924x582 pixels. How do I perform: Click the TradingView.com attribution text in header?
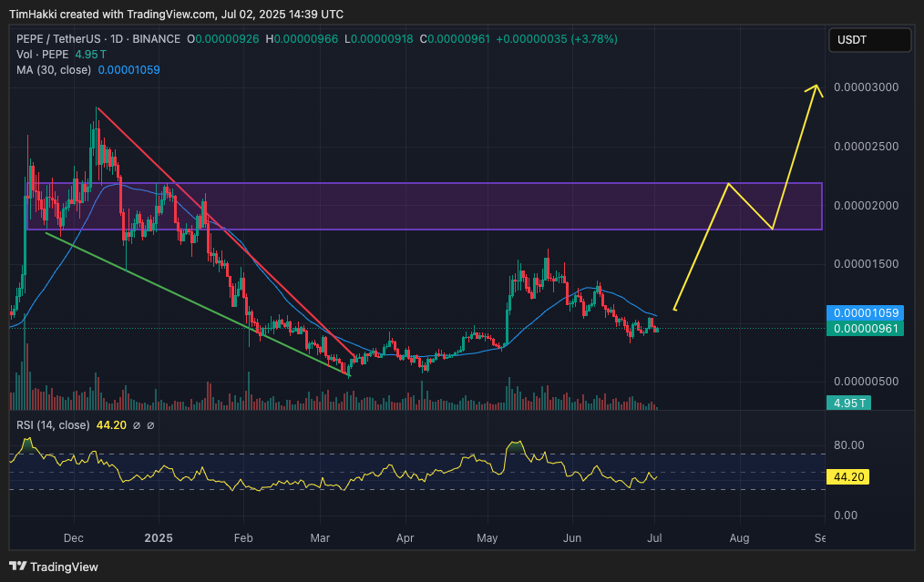pyautogui.click(x=168, y=14)
